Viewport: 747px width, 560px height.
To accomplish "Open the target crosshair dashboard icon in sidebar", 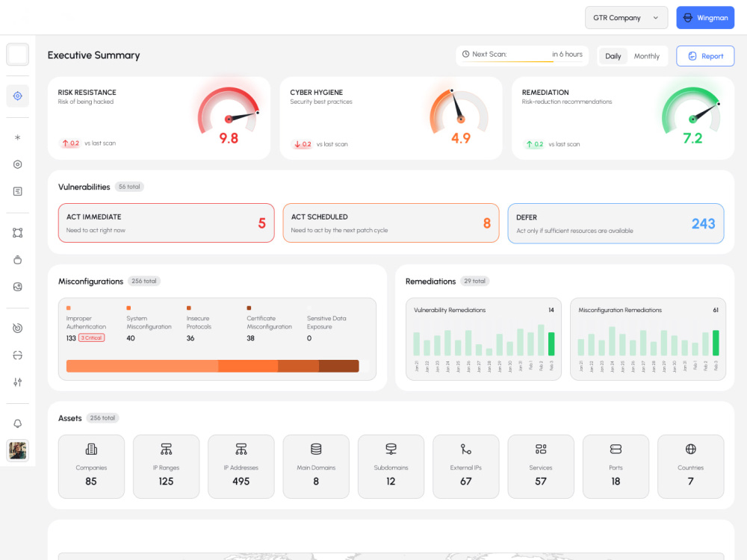I will tap(18, 96).
